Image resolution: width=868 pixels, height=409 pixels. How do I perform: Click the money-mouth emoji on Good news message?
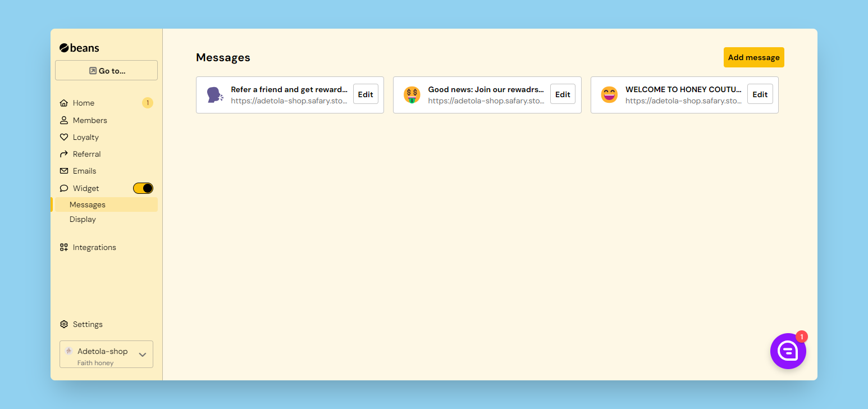point(412,95)
